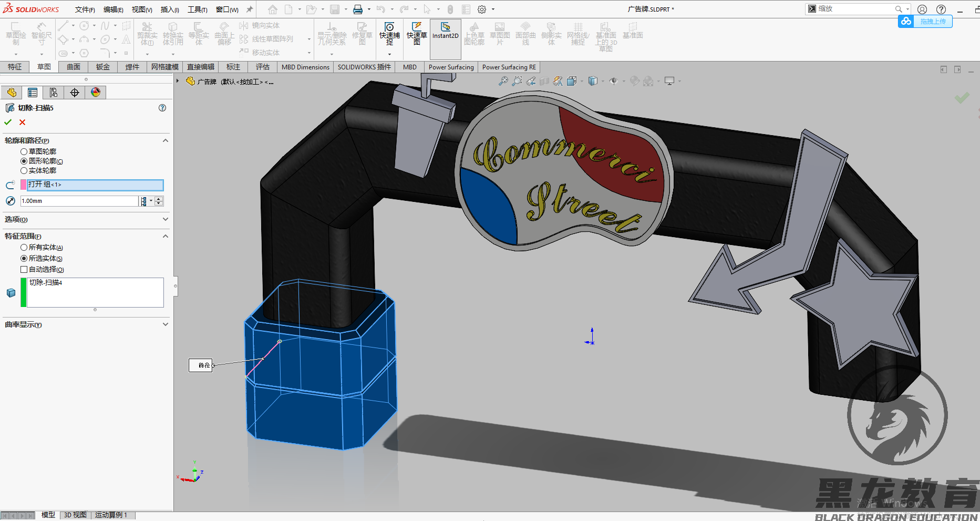The height and width of the screenshot is (521, 980).
Task: Edit the 1.00mm profile diameter value
Action: 79,201
